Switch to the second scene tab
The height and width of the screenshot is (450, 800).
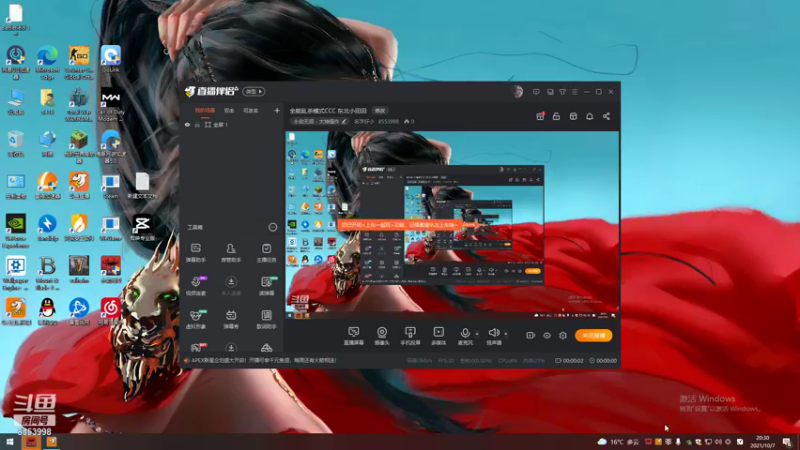click(x=229, y=111)
